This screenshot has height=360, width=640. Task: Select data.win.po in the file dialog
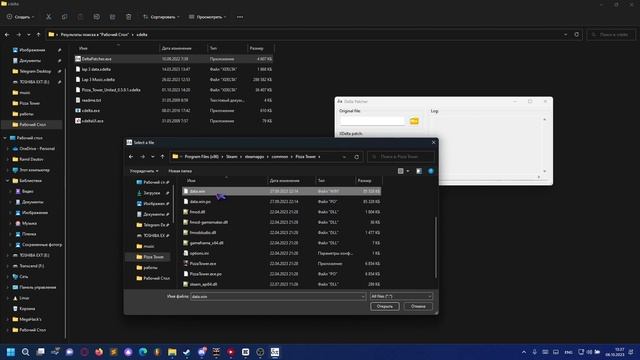click(200, 202)
